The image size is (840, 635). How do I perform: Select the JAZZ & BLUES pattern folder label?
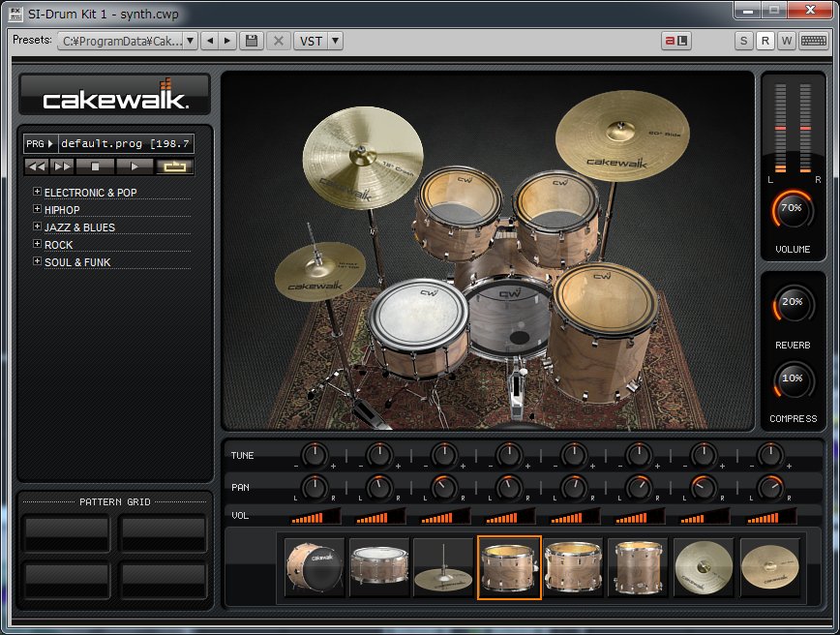(x=79, y=227)
